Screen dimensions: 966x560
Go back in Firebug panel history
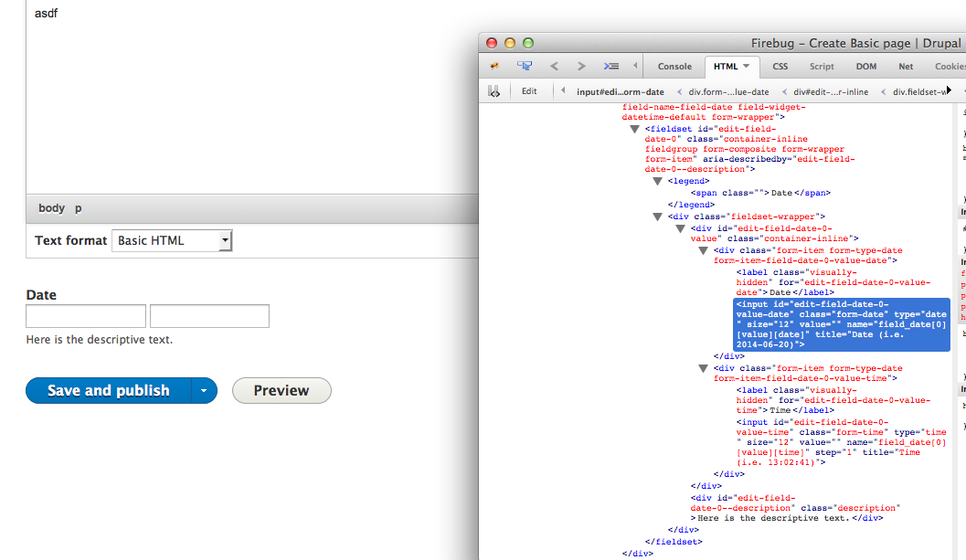(554, 67)
